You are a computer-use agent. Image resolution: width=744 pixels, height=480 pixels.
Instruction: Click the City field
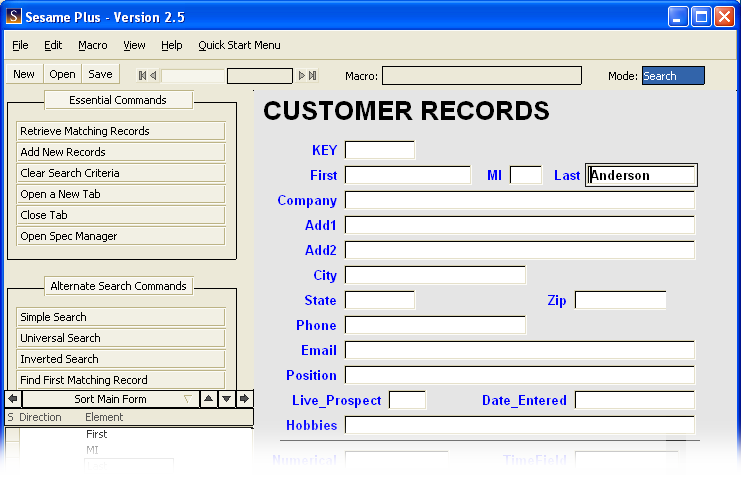[435, 275]
